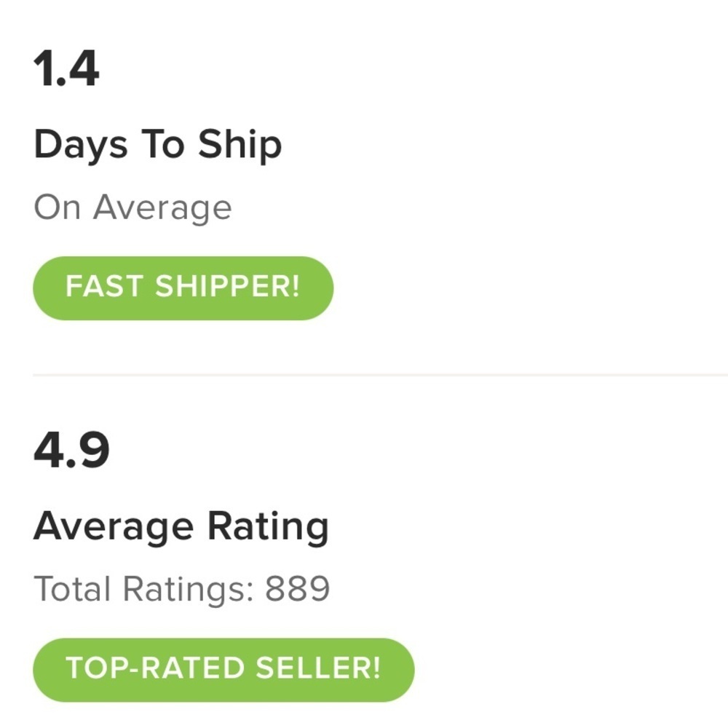The width and height of the screenshot is (728, 728).
Task: Click the Days To Ship heading
Action: click(x=157, y=146)
